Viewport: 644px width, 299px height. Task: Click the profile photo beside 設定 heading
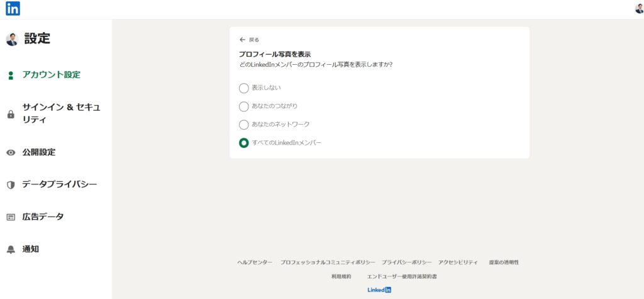click(11, 40)
